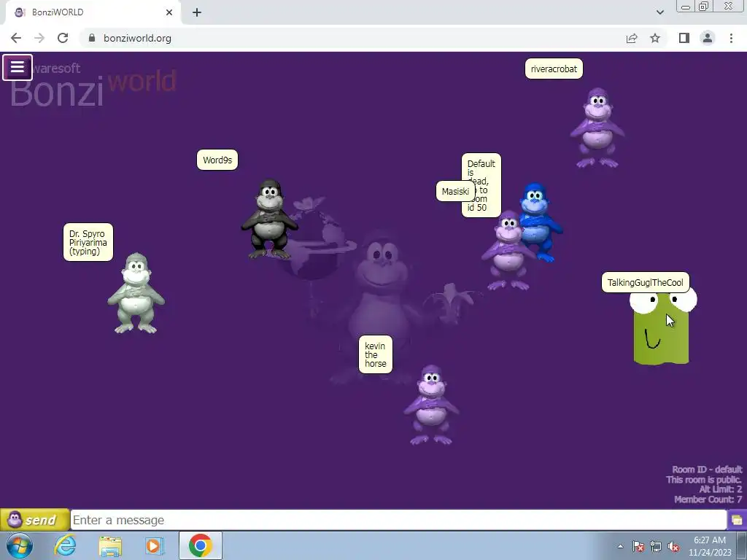Go back using the browser back arrow
This screenshot has width=747, height=560.
point(16,38)
